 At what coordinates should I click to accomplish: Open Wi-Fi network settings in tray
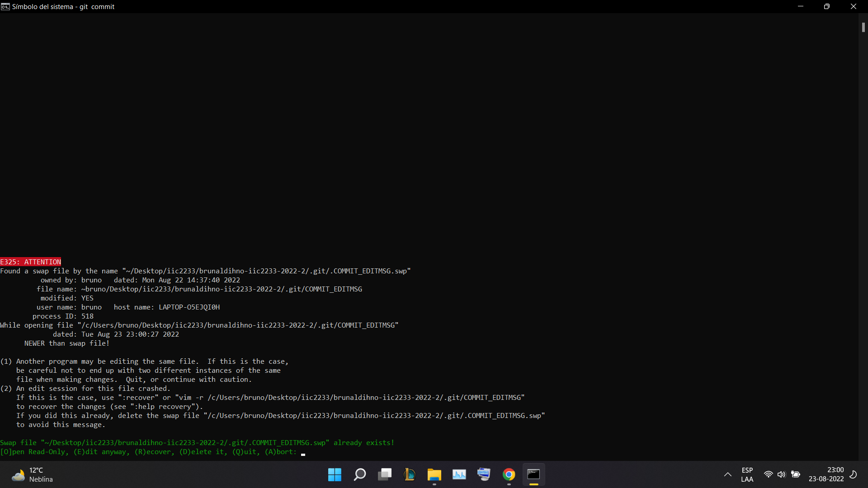click(768, 474)
